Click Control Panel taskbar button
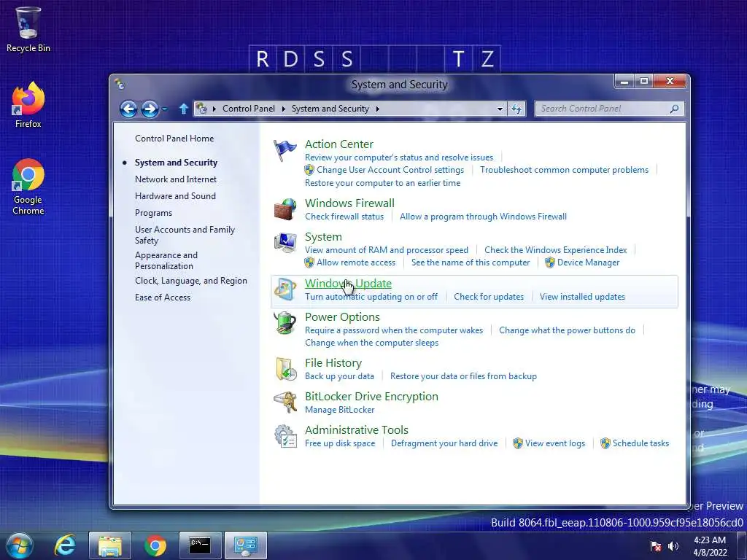747x560 pixels. tap(245, 545)
